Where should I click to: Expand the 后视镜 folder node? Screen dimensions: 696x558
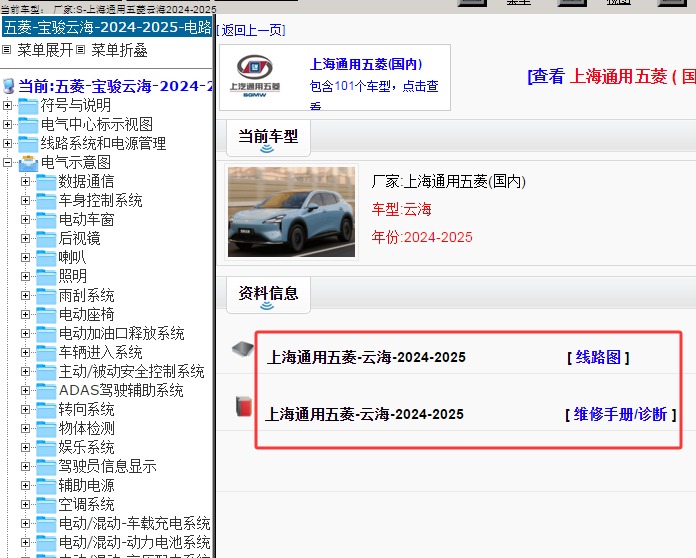point(25,238)
